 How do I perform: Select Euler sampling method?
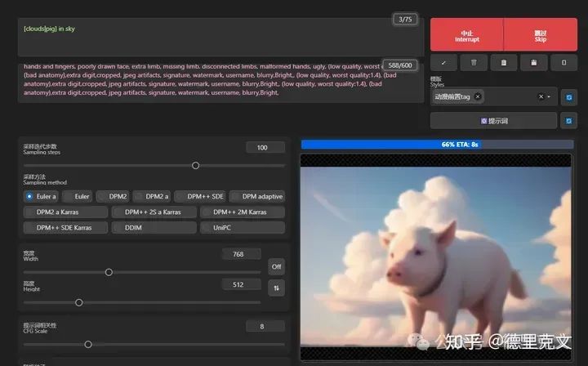(78, 196)
